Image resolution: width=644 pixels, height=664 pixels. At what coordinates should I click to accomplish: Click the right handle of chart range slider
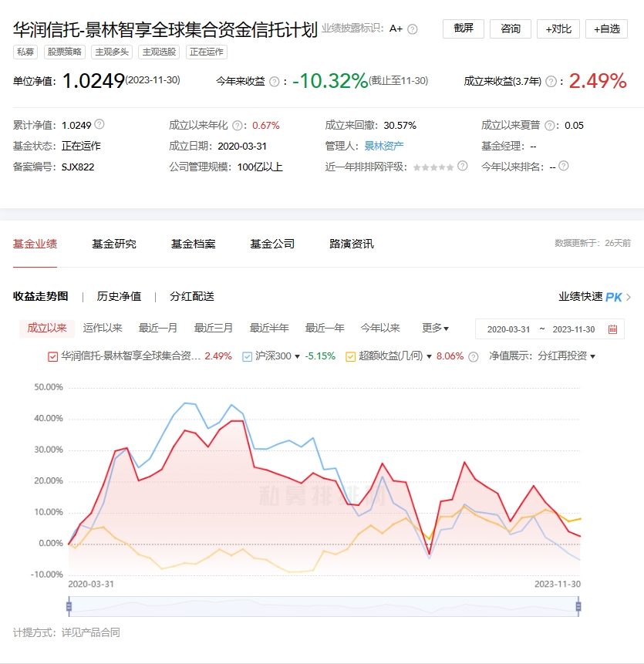(x=578, y=607)
